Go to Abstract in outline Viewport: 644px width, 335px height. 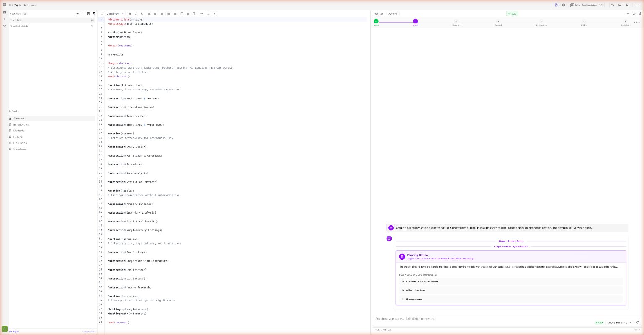pyautogui.click(x=52, y=119)
